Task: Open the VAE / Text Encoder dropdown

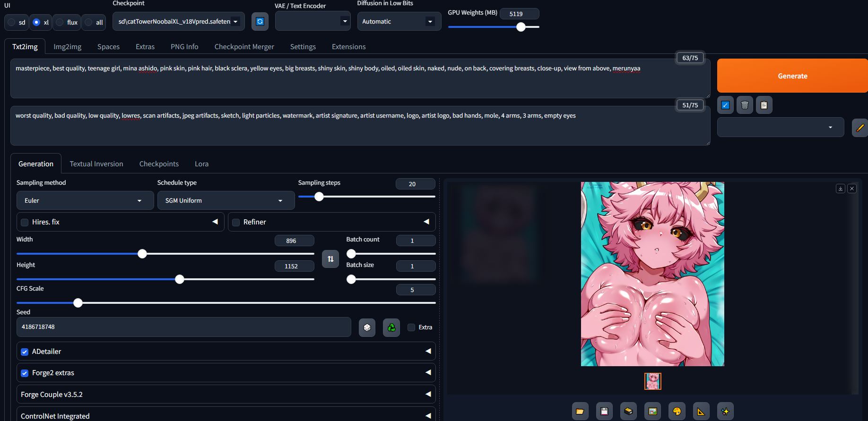Action: (x=313, y=21)
